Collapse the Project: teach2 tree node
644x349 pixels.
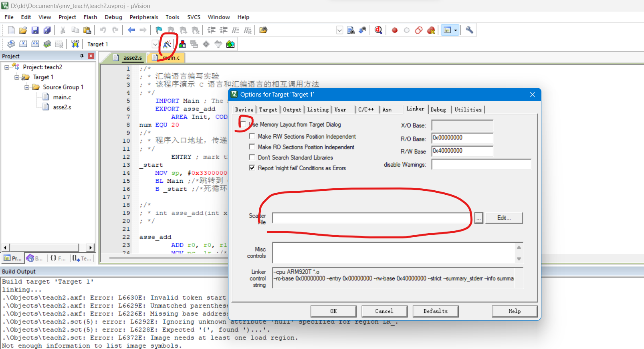pyautogui.click(x=7, y=67)
